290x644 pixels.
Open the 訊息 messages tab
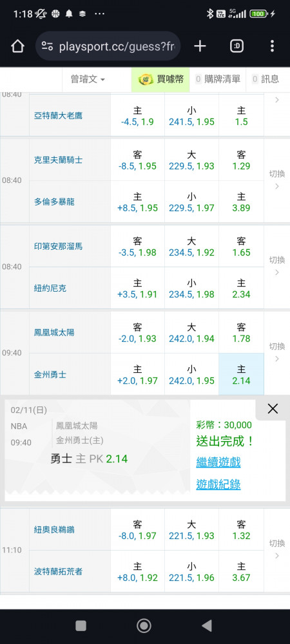click(x=266, y=79)
